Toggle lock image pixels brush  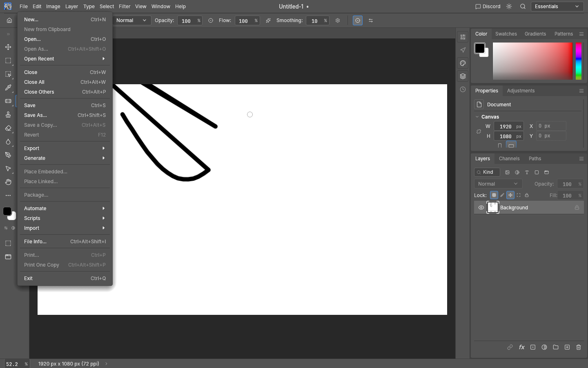502,195
